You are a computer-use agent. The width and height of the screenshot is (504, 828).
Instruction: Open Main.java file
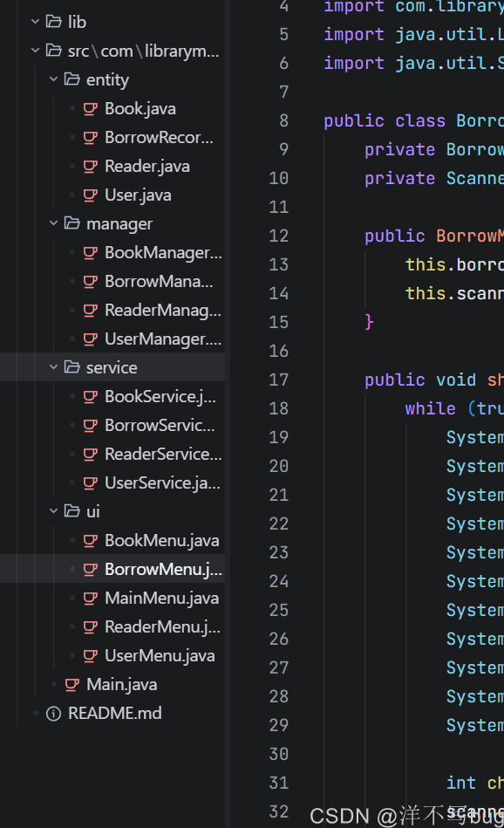click(122, 684)
